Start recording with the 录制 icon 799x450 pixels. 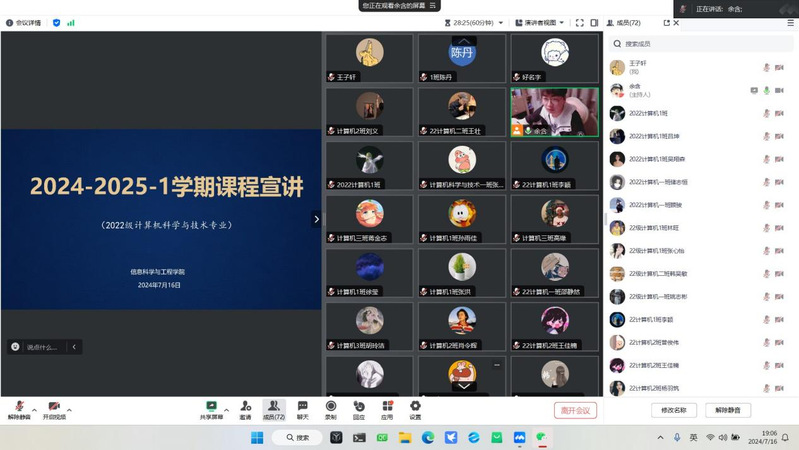[331, 406]
